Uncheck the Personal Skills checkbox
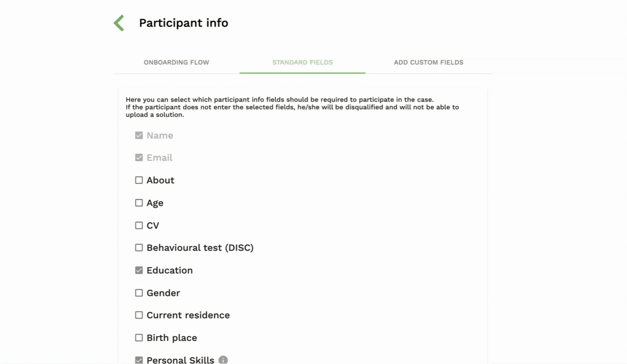The width and height of the screenshot is (627, 364). [x=139, y=360]
